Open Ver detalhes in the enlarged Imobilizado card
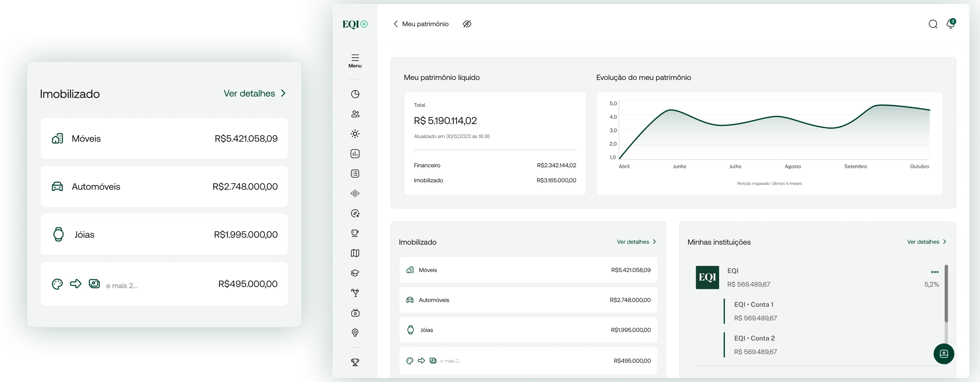 [249, 93]
